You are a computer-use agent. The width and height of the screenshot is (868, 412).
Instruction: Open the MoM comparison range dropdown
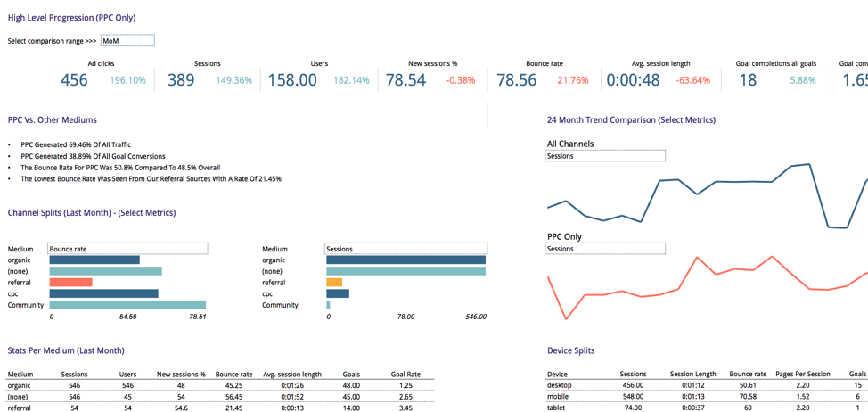[127, 41]
